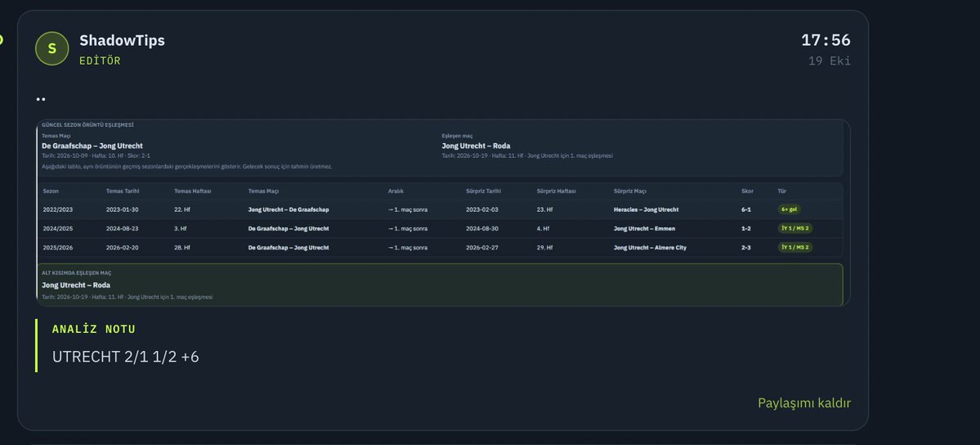Click the Temas Tarihi column header
This screenshot has height=445, width=980.
coord(123,191)
